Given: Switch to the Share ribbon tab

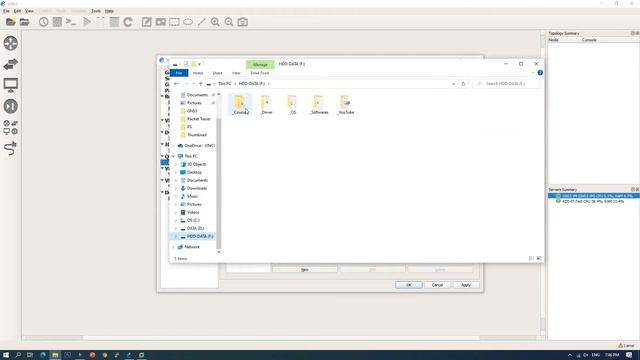Looking at the screenshot, I should pos(218,73).
